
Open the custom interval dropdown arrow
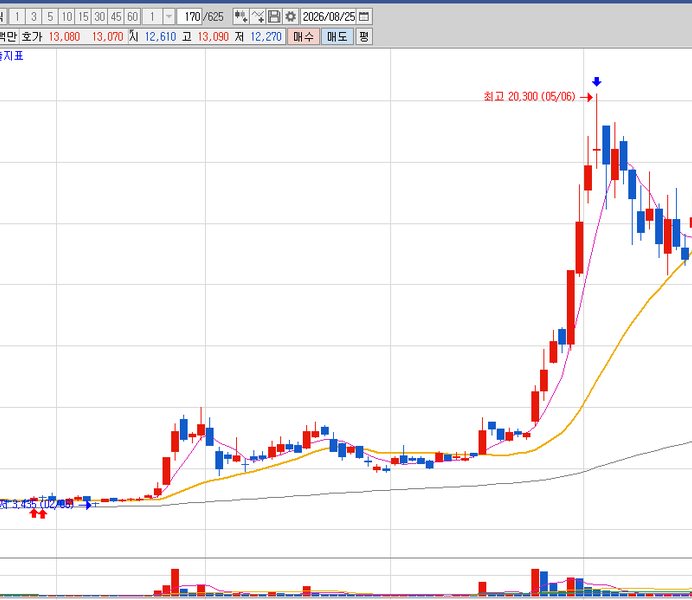click(169, 17)
